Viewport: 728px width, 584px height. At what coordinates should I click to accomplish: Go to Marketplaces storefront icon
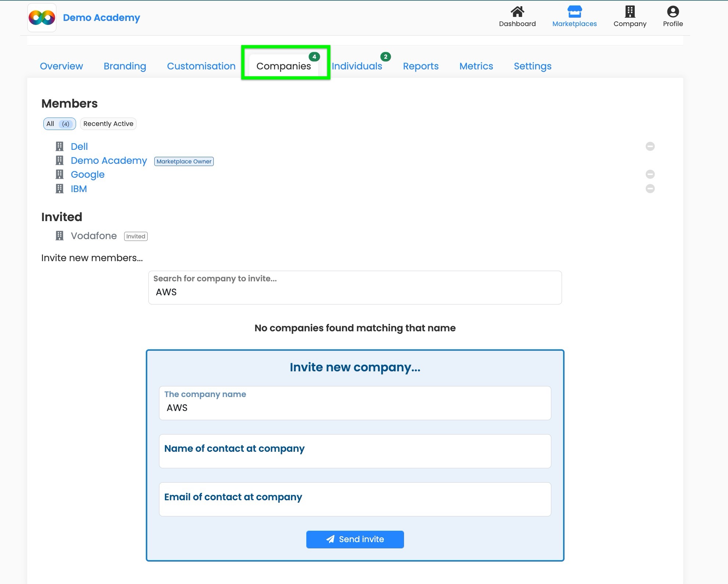pos(574,12)
